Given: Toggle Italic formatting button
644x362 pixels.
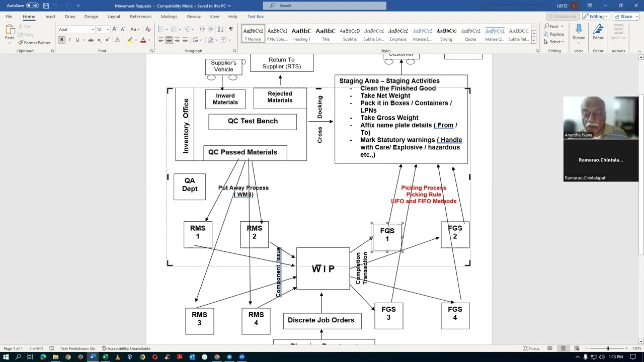Looking at the screenshot, I should click(69, 40).
